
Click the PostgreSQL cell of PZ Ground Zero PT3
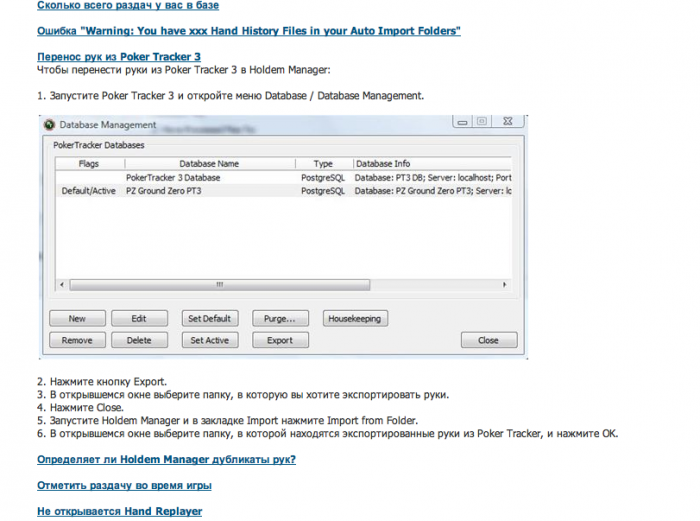(323, 191)
